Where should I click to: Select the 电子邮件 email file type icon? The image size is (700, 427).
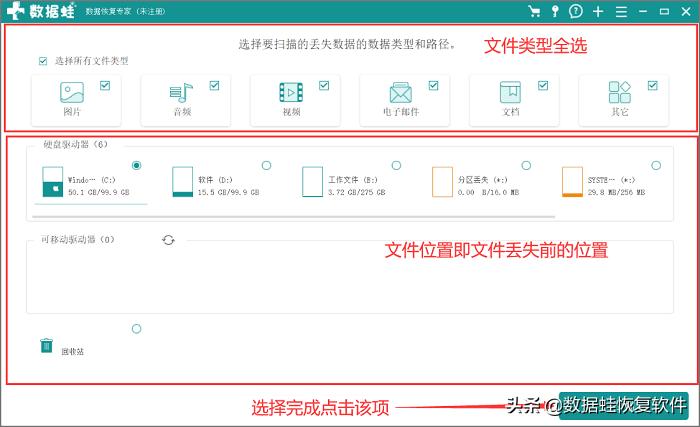[x=400, y=92]
